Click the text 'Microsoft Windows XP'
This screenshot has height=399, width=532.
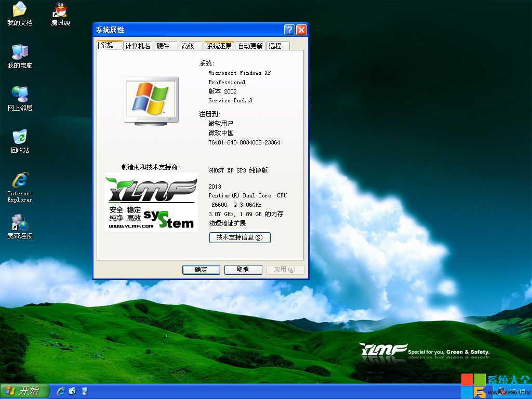(x=240, y=73)
